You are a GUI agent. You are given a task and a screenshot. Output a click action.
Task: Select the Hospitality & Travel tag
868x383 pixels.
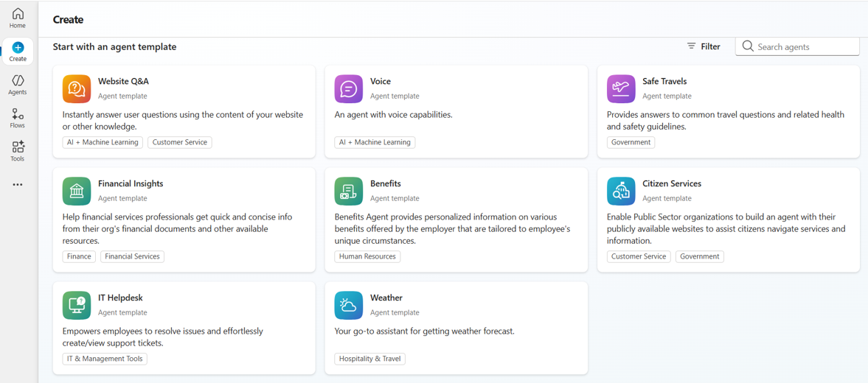pos(370,359)
